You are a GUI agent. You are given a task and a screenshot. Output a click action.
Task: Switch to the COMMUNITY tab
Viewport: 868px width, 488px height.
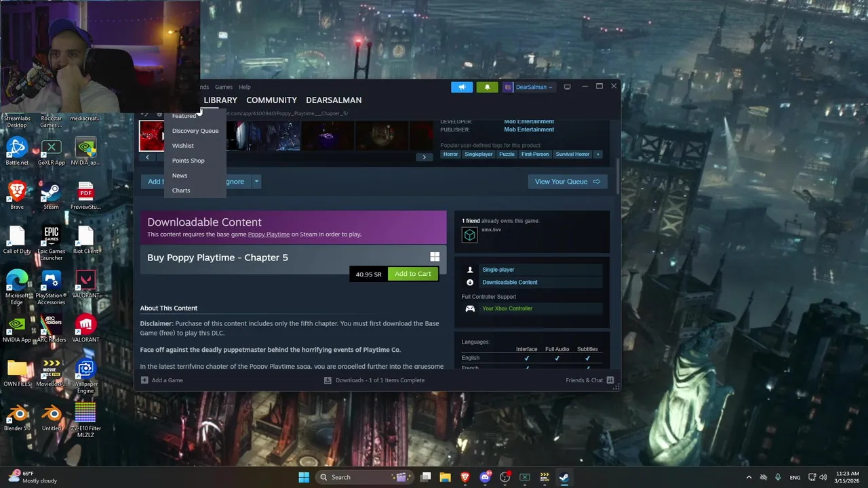[x=271, y=100]
